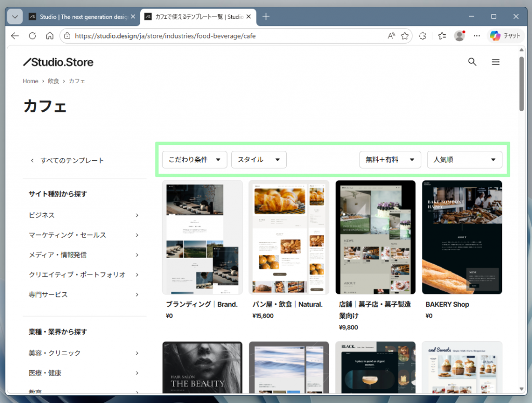
Task: Open the croissant パン屋 Natural thumbnail
Action: [289, 237]
